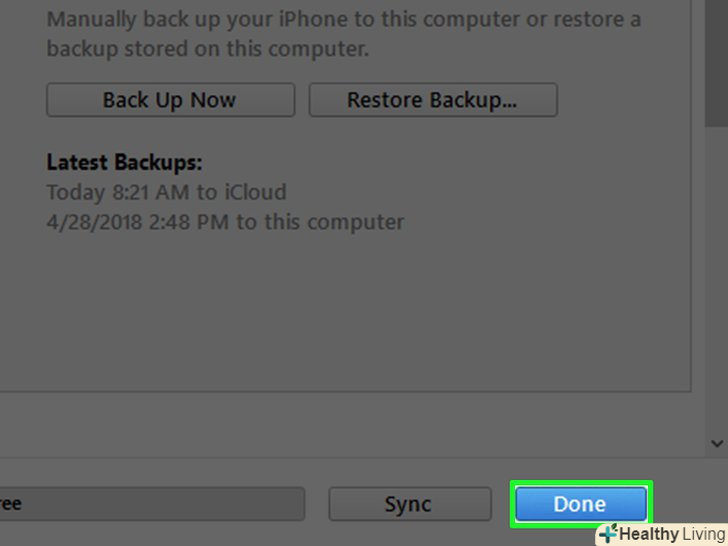Screen dimensions: 728x546
Task: Click the green cross Healthy Living logo
Action: [608, 534]
